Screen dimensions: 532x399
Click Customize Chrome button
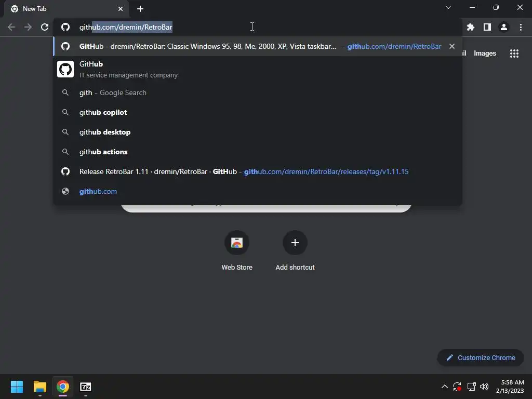pos(481,357)
